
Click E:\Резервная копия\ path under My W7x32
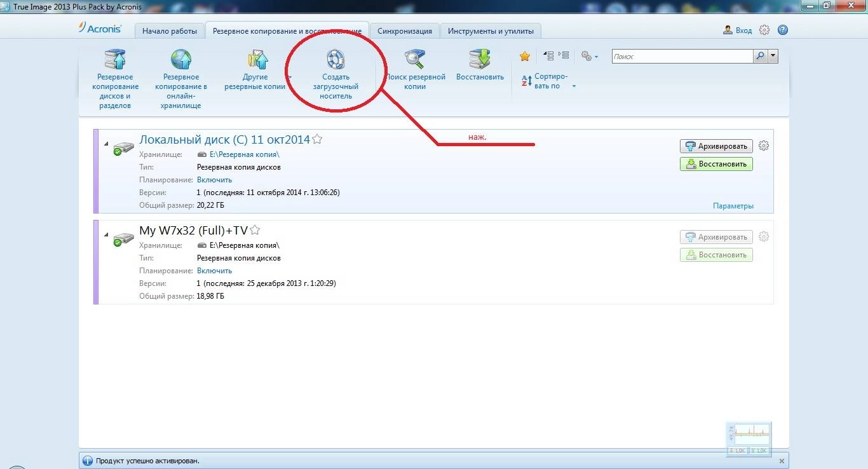tap(245, 245)
